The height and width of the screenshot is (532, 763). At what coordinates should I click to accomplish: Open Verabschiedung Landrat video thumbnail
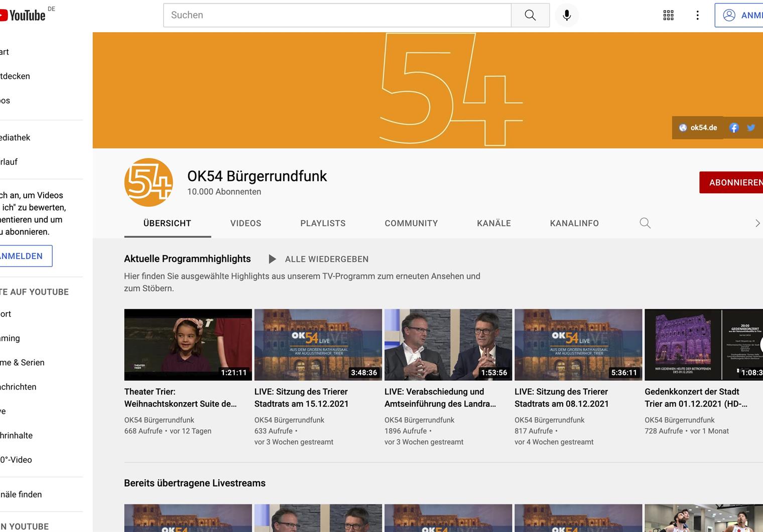coord(448,345)
